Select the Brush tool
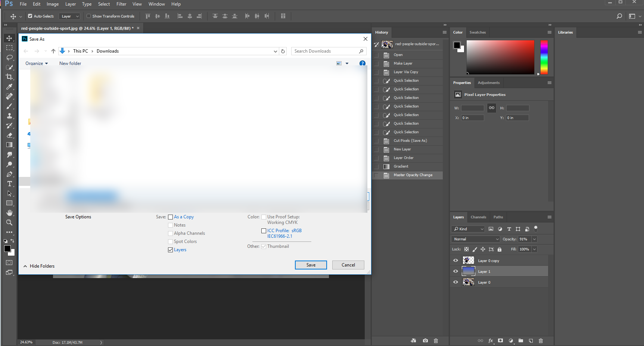 [9, 106]
